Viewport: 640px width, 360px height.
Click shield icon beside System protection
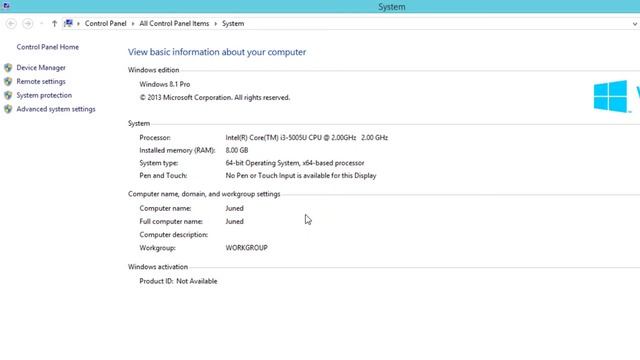tap(8, 96)
